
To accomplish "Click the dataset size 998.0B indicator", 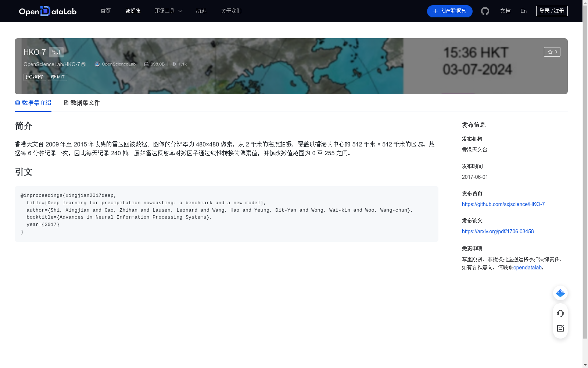I will 154,64.
